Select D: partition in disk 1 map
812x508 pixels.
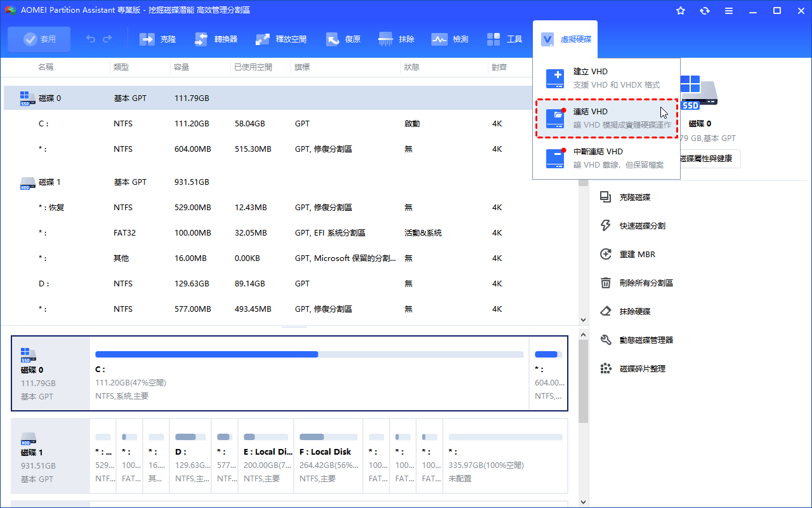point(190,455)
